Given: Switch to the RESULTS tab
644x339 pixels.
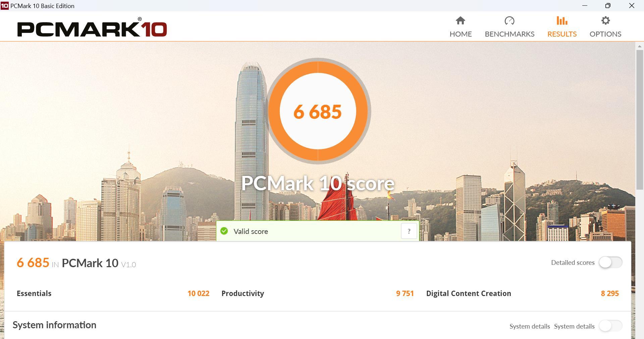Looking at the screenshot, I should click(x=562, y=27).
